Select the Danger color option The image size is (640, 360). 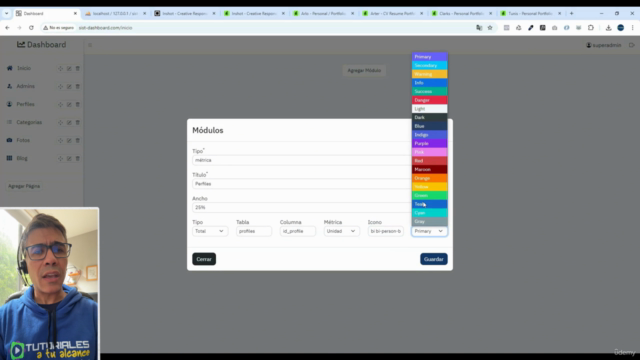click(429, 100)
